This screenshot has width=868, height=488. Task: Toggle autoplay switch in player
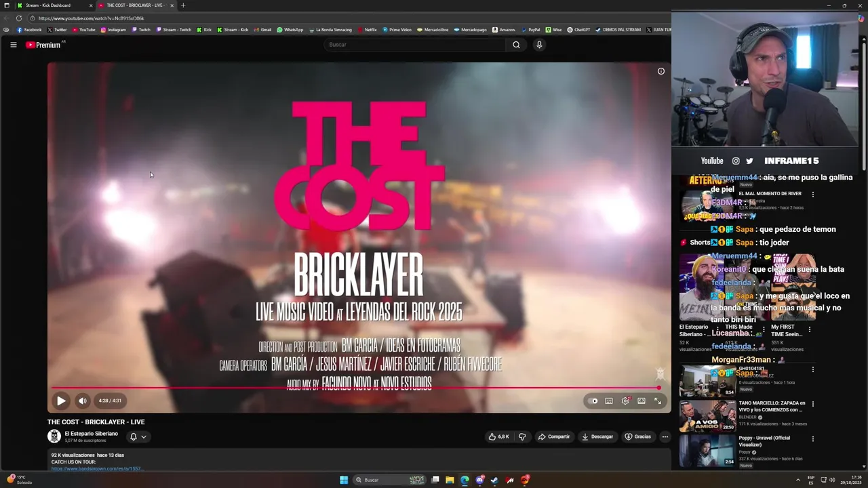click(x=594, y=401)
